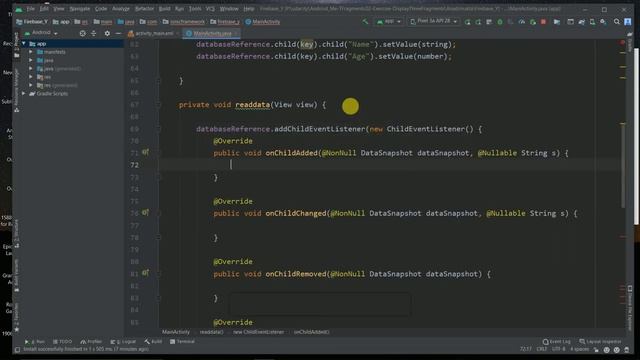This screenshot has height=360, width=640.
Task: Open the Layout Inspector
Action: [x=600, y=342]
